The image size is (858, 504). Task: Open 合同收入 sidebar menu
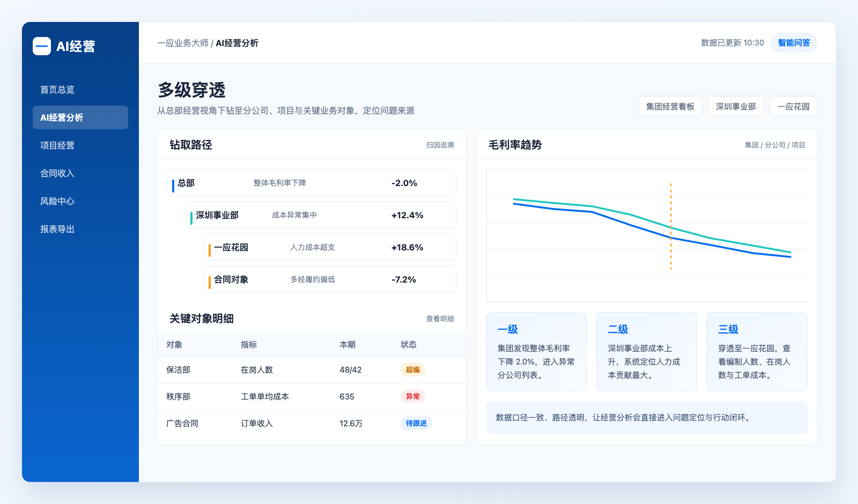coord(80,173)
